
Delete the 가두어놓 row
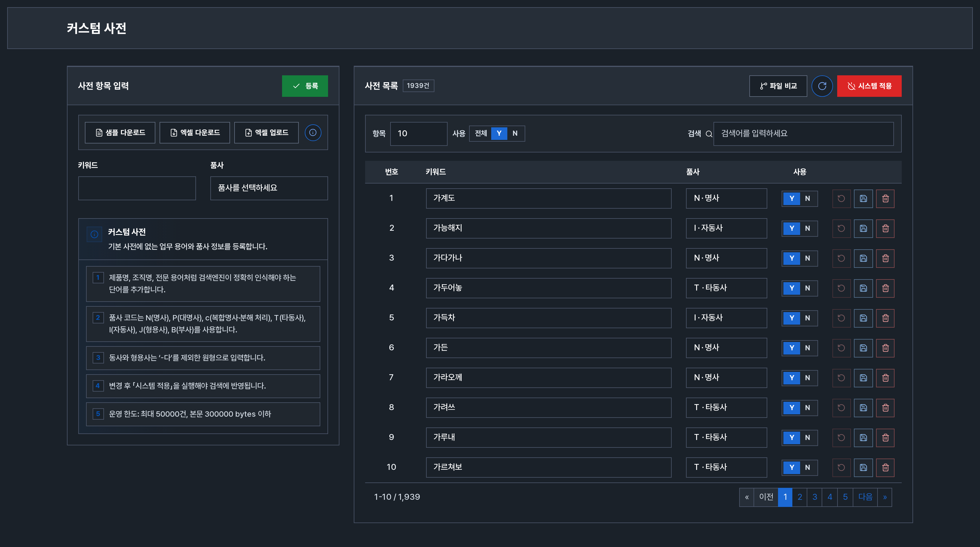pyautogui.click(x=885, y=288)
